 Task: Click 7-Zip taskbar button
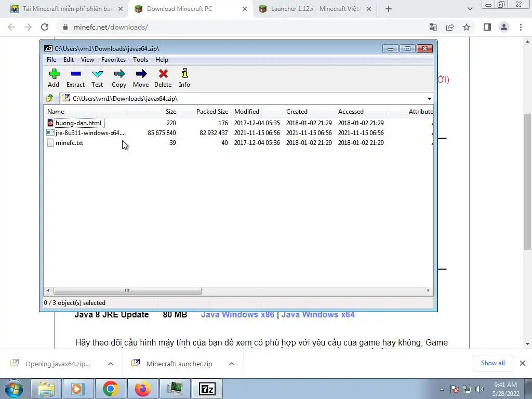coord(207,389)
